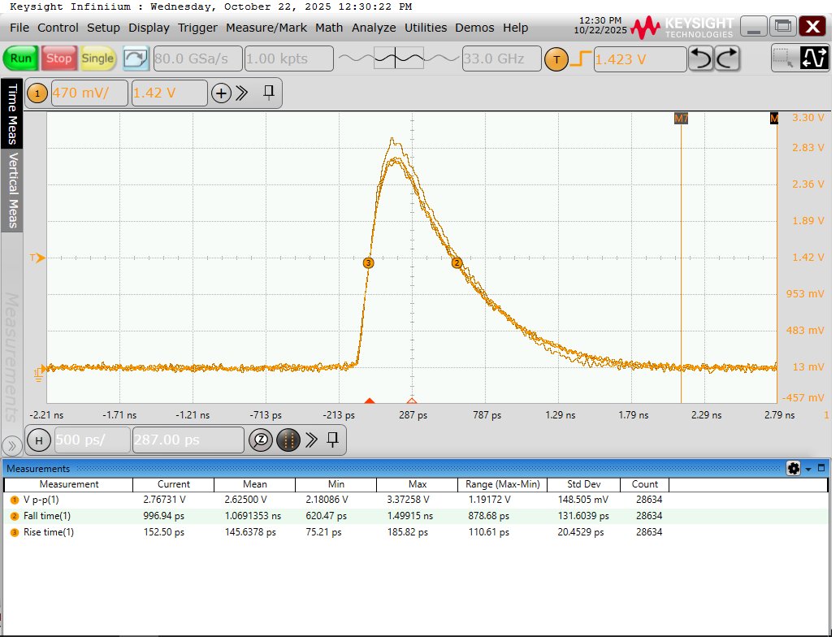Pin the horizontal settings toolbar

pos(332,440)
